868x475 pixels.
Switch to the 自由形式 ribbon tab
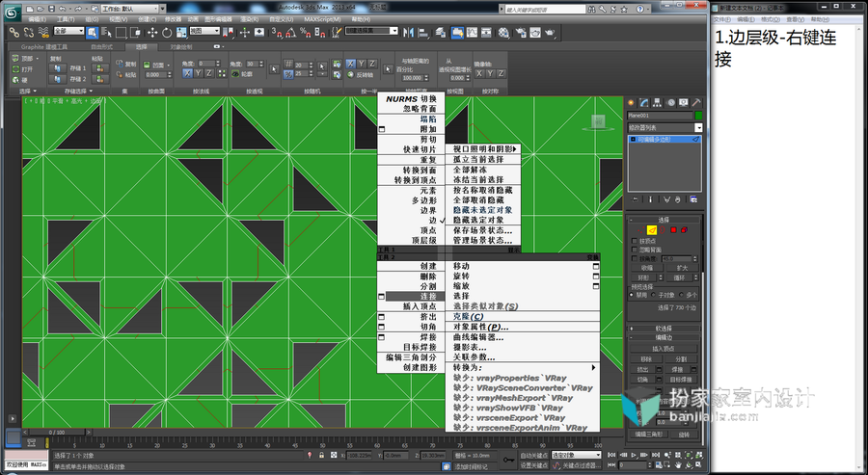pyautogui.click(x=101, y=47)
